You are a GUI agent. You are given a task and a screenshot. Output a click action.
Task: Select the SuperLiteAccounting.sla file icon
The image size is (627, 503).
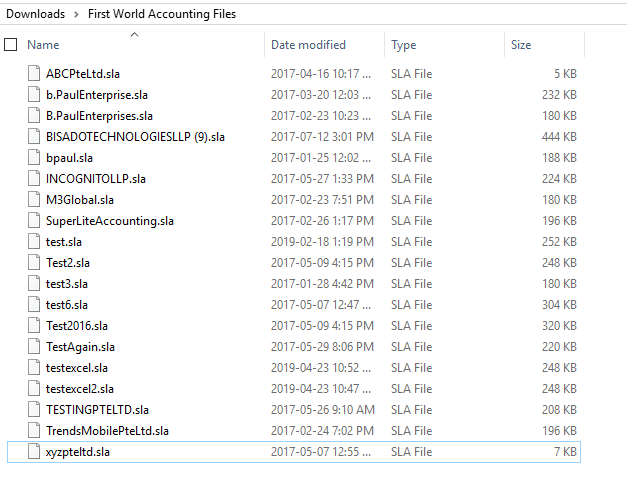34,221
